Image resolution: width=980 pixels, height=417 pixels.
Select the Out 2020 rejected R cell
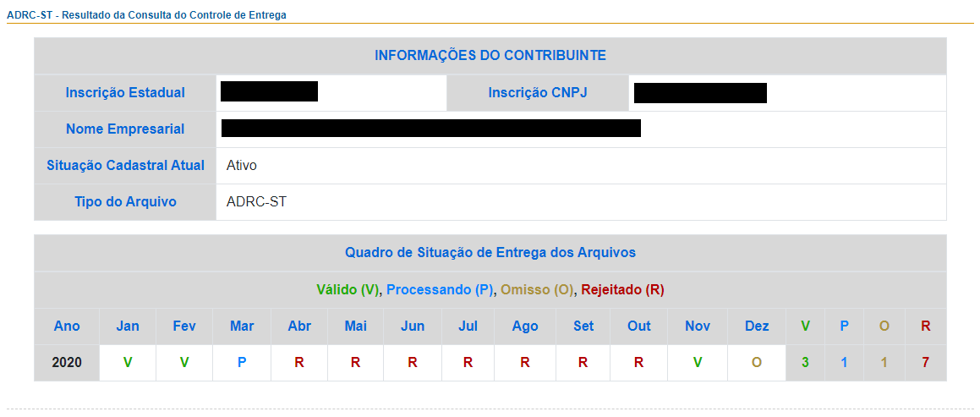coord(638,363)
